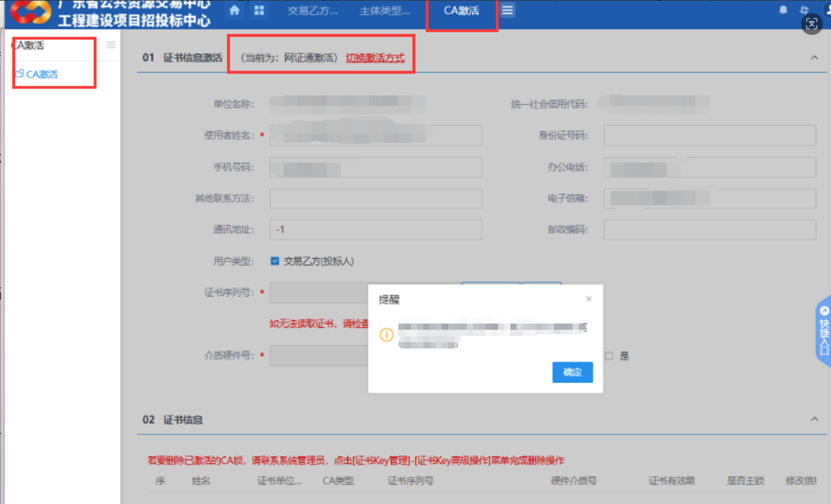Open the notification bell icon

pyautogui.click(x=783, y=10)
